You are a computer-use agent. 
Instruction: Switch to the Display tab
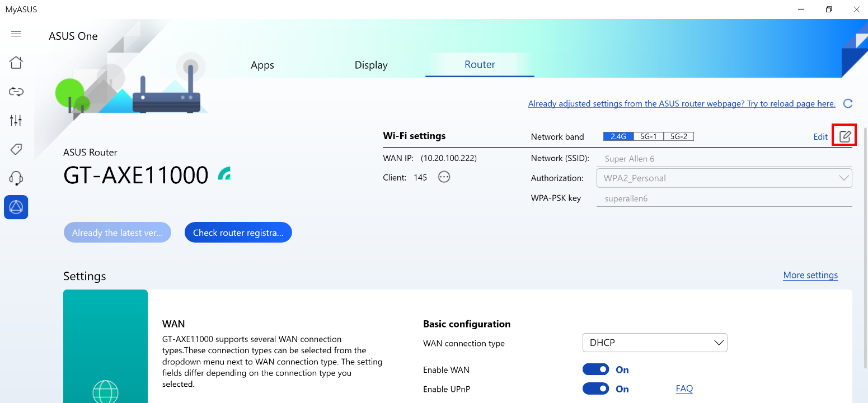click(x=371, y=65)
